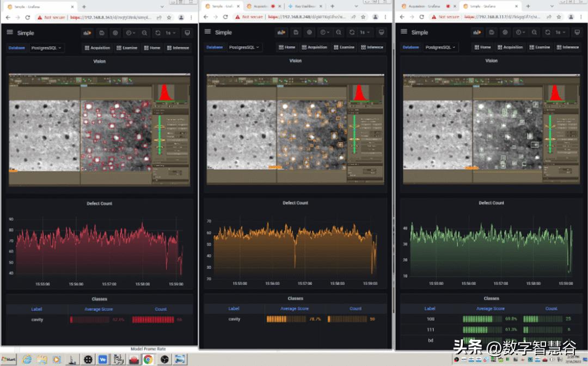Open Home dashboard link in the right window
The width and height of the screenshot is (588, 366).
tap(482, 47)
